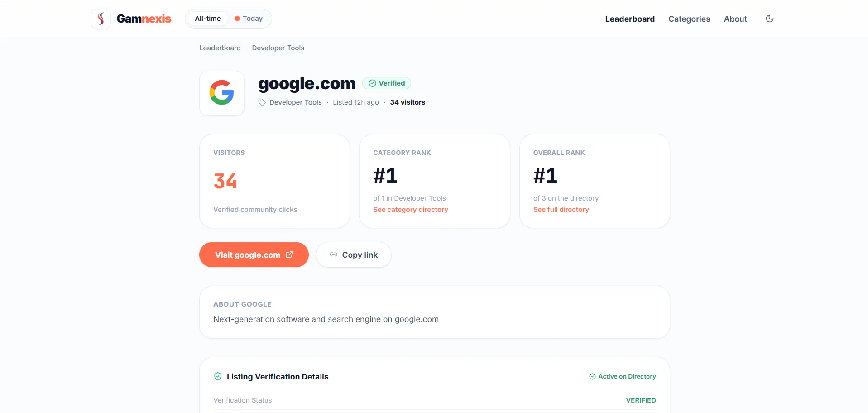Click the "#1" value under Overall Rank
The width and height of the screenshot is (868, 413).
coord(545,176)
